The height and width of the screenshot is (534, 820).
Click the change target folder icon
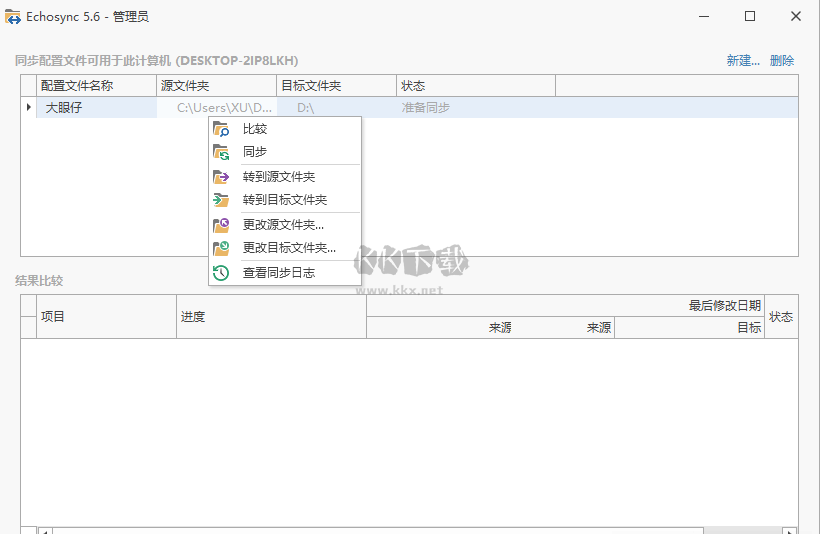coord(221,248)
